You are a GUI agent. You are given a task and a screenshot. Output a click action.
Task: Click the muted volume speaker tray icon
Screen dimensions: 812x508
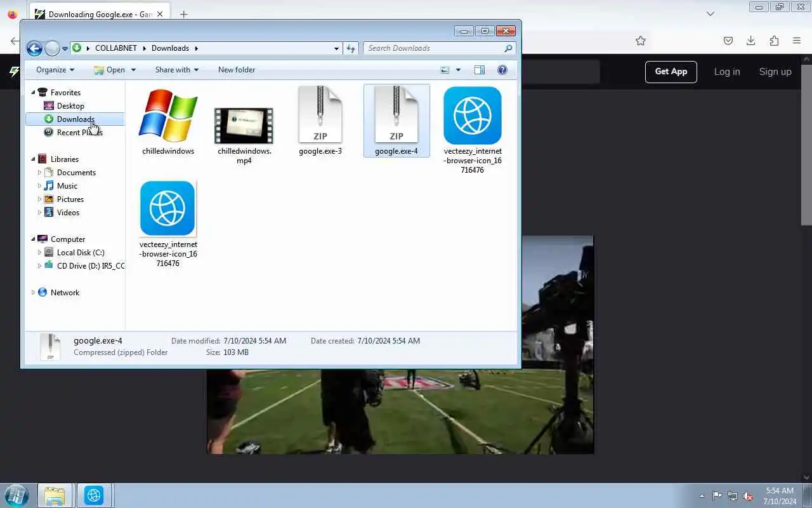point(749,496)
